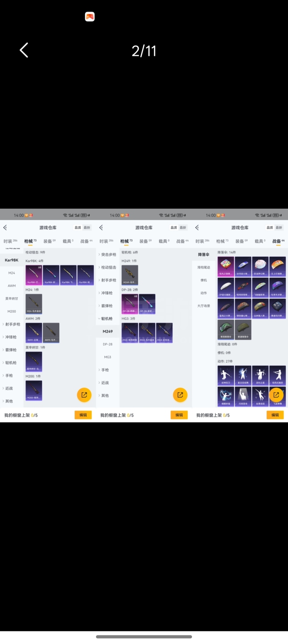
Task: Expand the 霰弹枪 category below Kar98K list
Action: point(11,350)
